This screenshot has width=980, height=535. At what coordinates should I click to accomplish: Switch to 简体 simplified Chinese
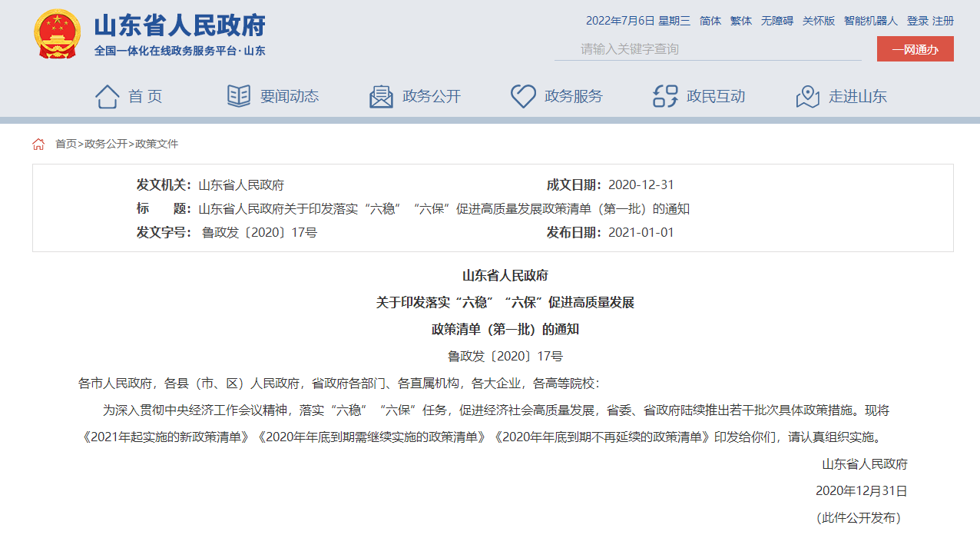click(710, 21)
